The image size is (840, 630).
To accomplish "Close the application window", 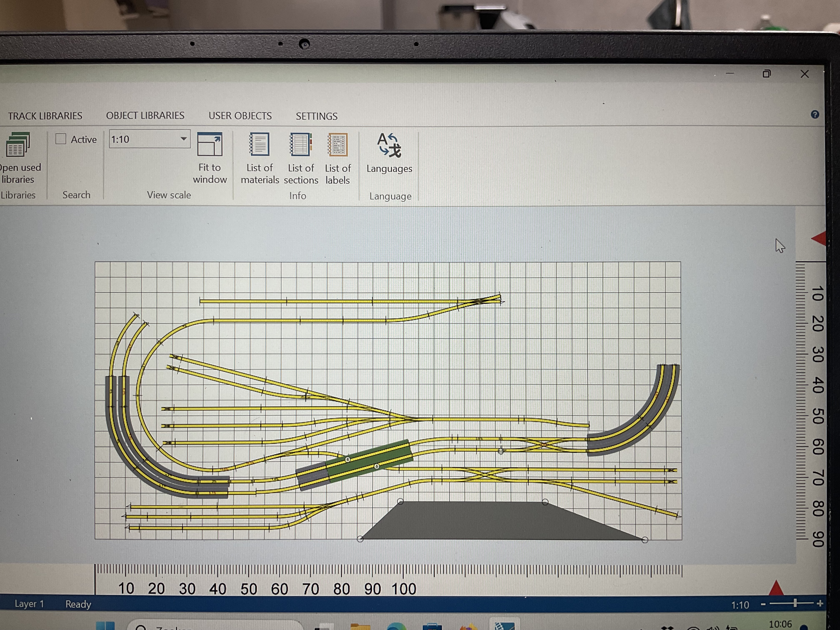I will click(804, 74).
